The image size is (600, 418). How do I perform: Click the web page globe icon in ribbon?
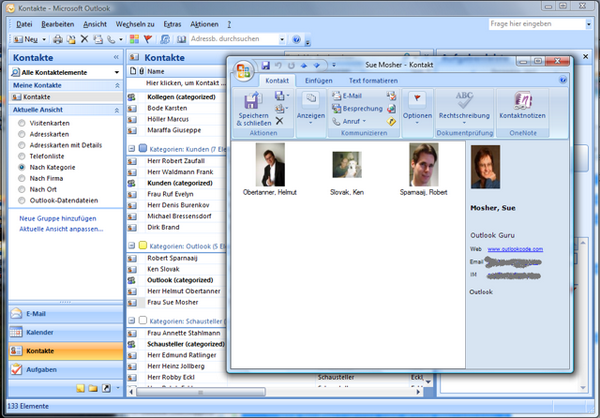tap(391, 109)
